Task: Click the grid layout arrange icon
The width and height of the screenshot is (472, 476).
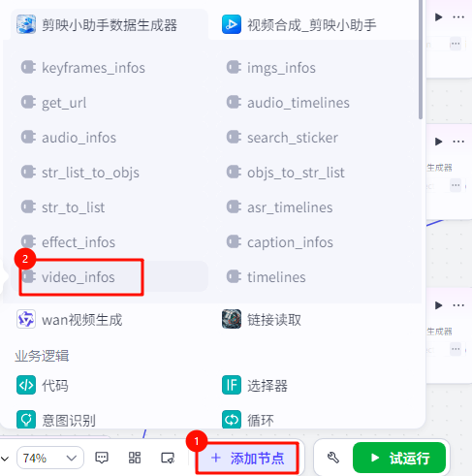Action: pos(135,458)
